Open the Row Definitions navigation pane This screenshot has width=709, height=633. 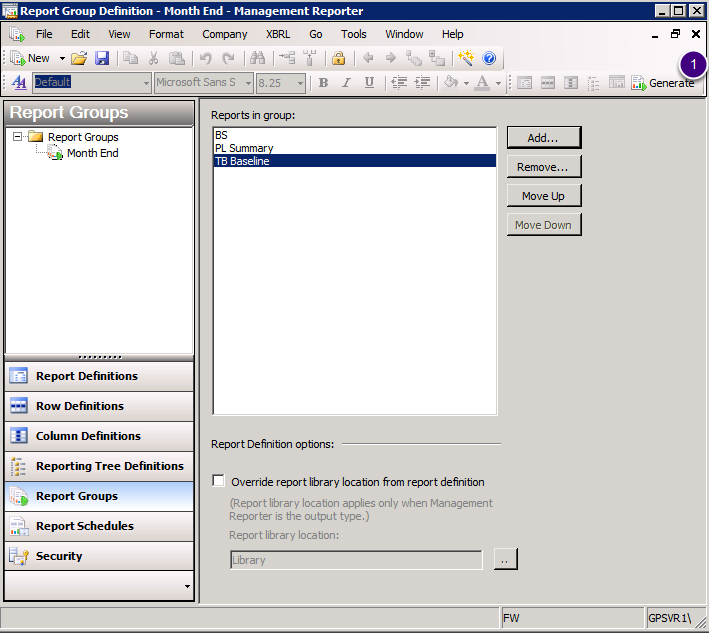coord(99,406)
